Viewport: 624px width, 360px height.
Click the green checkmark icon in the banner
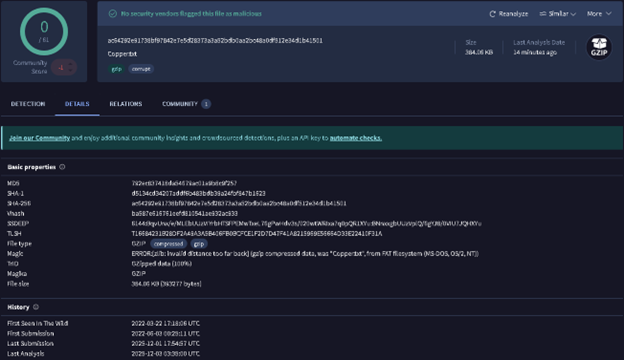(x=113, y=14)
